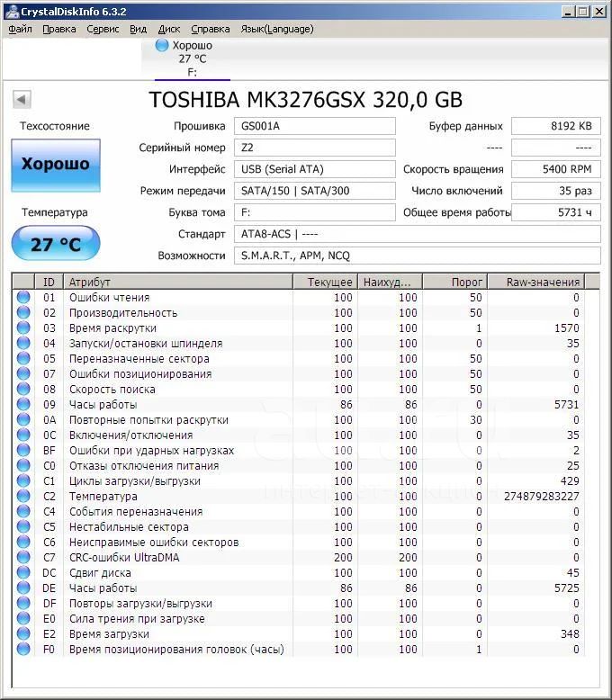The height and width of the screenshot is (700, 612).
Task: Click the 27 °C temperature button
Action: pyautogui.click(x=56, y=243)
